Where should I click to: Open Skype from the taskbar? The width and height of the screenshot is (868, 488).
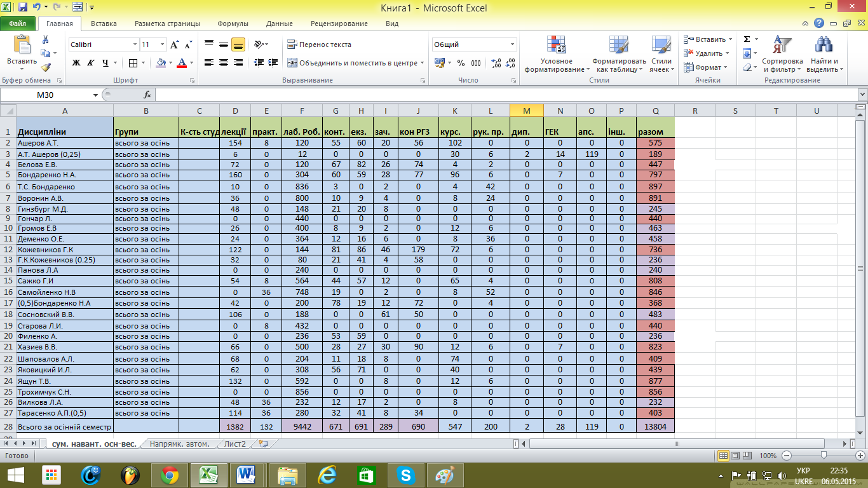405,475
